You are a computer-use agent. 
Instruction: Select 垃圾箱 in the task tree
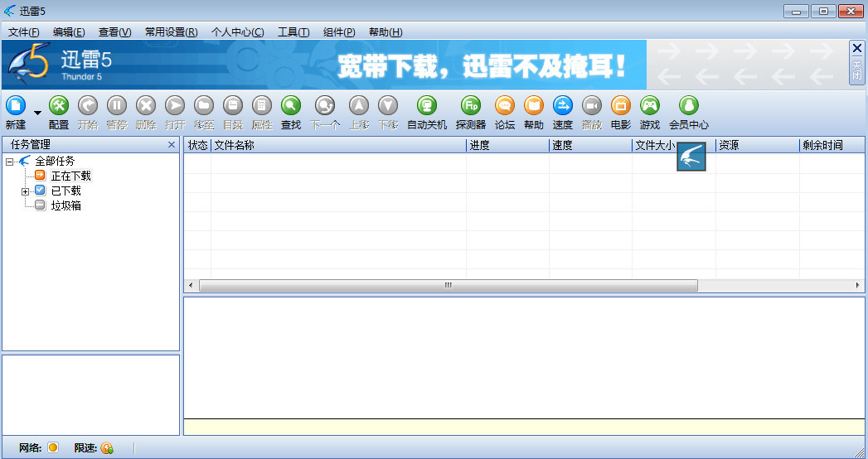tap(65, 205)
